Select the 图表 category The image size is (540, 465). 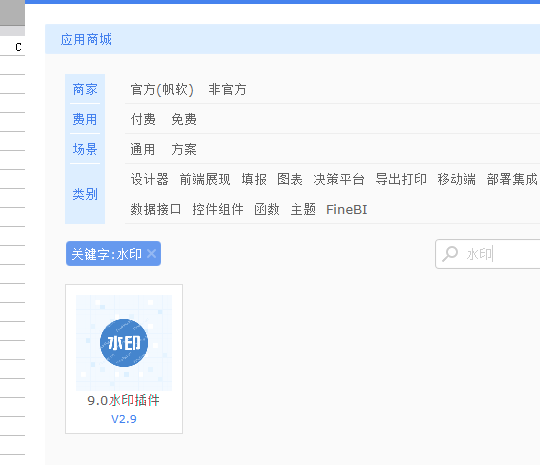[x=290, y=179]
